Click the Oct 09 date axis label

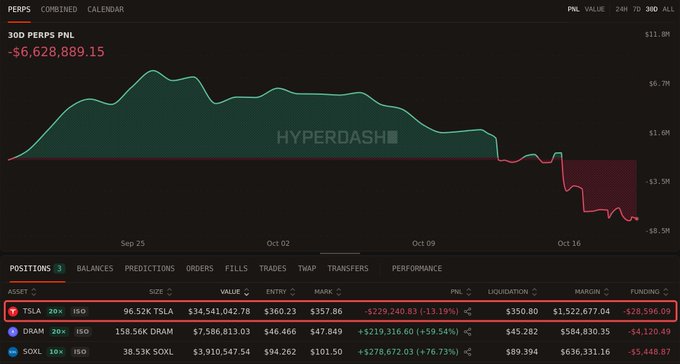pyautogui.click(x=424, y=243)
